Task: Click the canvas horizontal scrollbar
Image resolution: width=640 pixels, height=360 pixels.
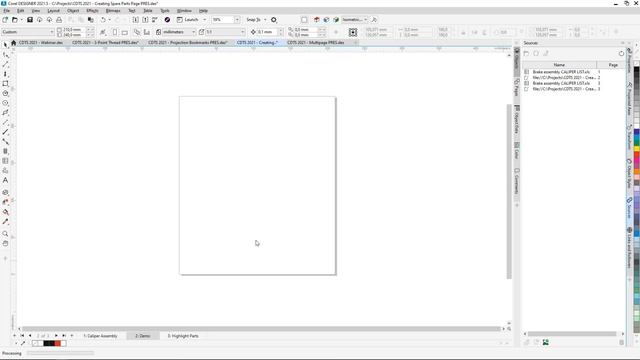Action: tap(261, 329)
